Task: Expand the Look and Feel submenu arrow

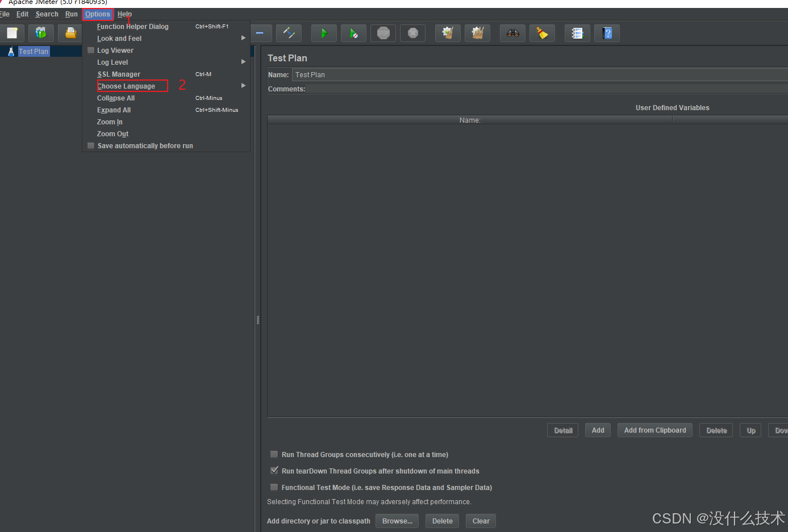Action: pos(243,38)
